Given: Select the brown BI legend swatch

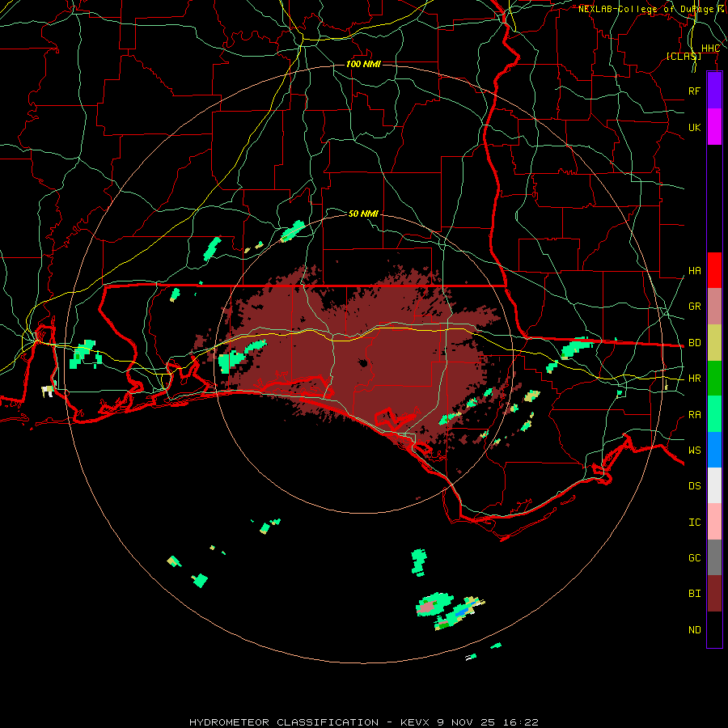Looking at the screenshot, I should (714, 594).
